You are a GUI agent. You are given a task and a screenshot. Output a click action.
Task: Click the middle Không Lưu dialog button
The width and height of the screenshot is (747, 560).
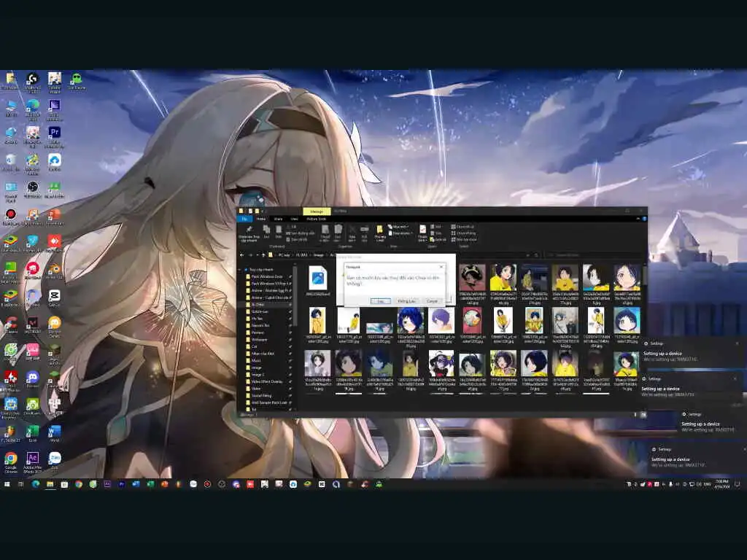[406, 301]
